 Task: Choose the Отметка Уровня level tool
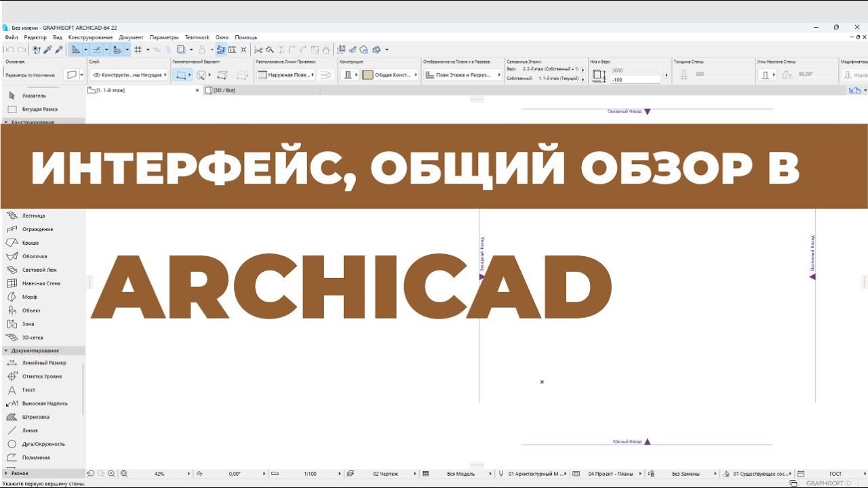(x=43, y=376)
